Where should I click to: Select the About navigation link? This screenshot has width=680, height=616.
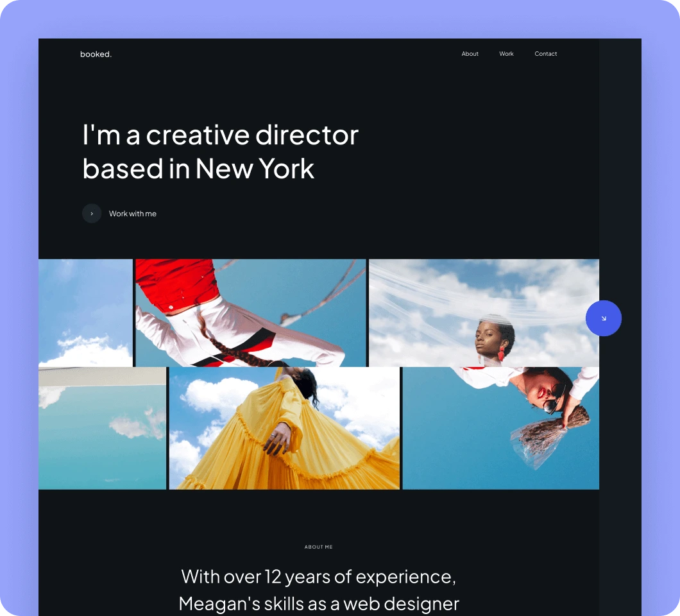click(470, 54)
